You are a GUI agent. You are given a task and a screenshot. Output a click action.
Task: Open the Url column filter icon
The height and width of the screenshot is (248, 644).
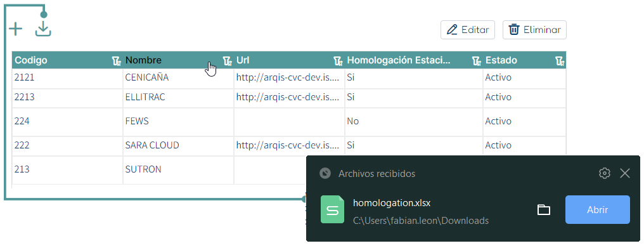(x=338, y=62)
